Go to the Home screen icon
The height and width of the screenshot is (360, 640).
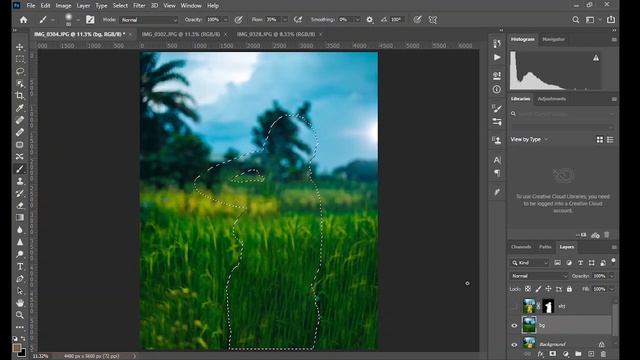[x=24, y=20]
